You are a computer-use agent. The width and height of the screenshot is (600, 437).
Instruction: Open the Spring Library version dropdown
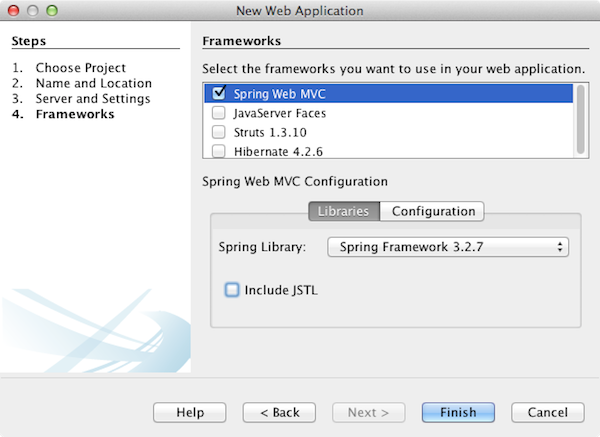tap(449, 246)
